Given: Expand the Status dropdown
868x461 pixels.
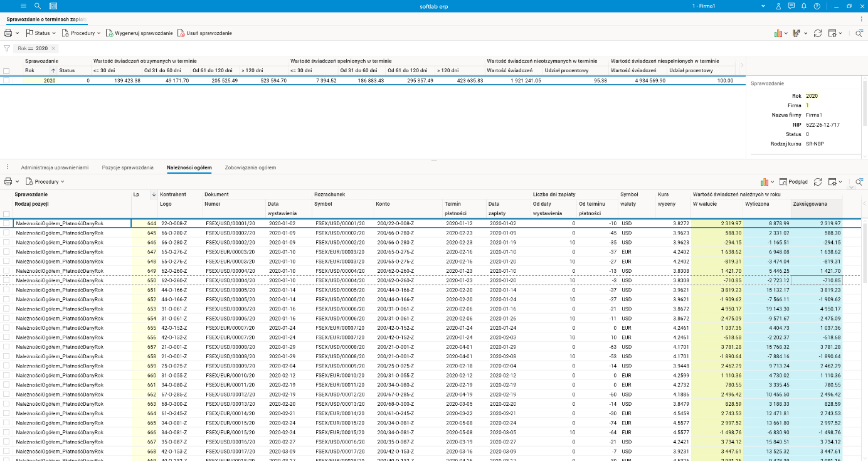Looking at the screenshot, I should (x=41, y=33).
